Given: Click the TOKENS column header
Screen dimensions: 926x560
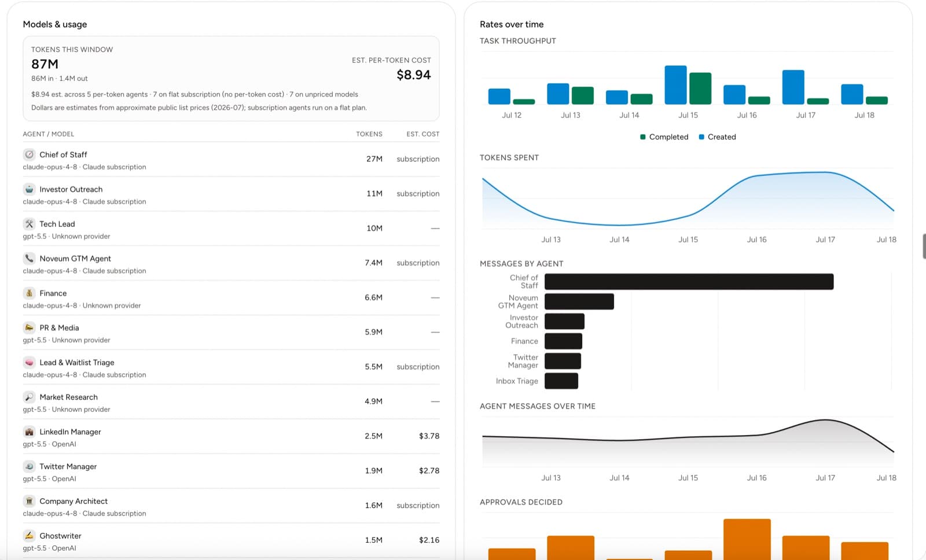Looking at the screenshot, I should click(369, 134).
